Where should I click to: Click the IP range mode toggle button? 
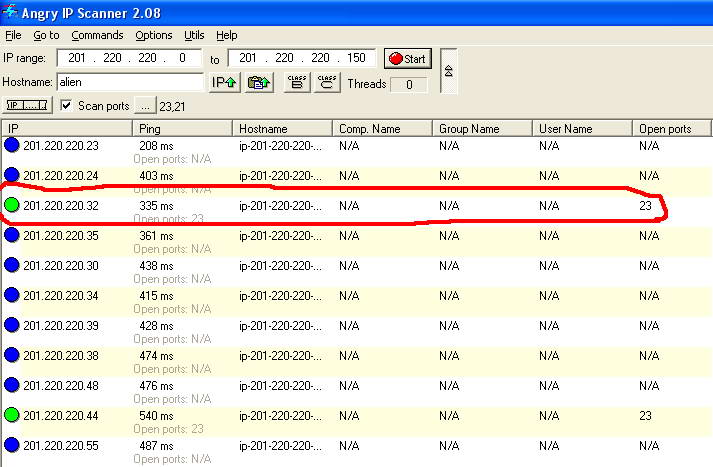27,105
